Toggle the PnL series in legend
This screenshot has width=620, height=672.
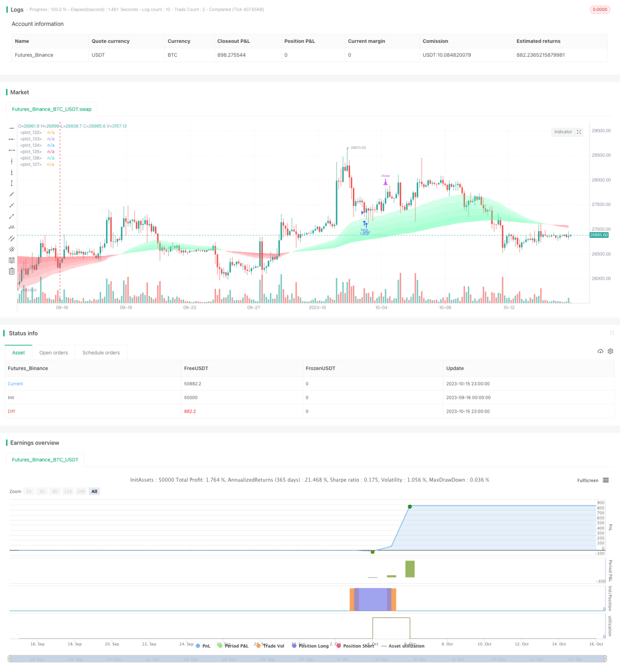(203, 646)
